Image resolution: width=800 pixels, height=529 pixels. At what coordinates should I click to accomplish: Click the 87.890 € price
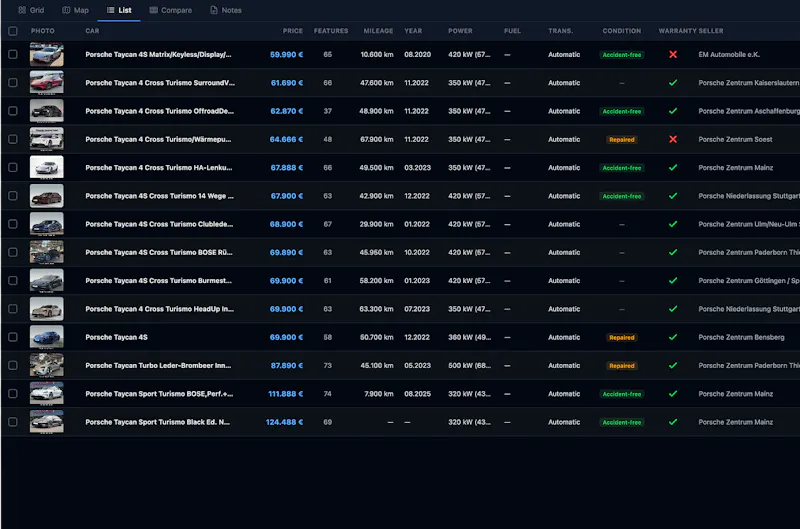click(x=287, y=366)
